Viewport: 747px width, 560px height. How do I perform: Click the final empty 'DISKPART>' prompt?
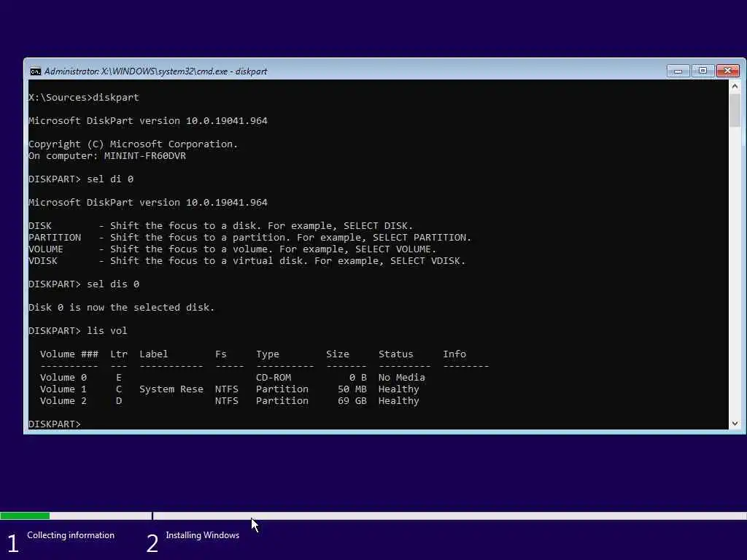point(55,424)
